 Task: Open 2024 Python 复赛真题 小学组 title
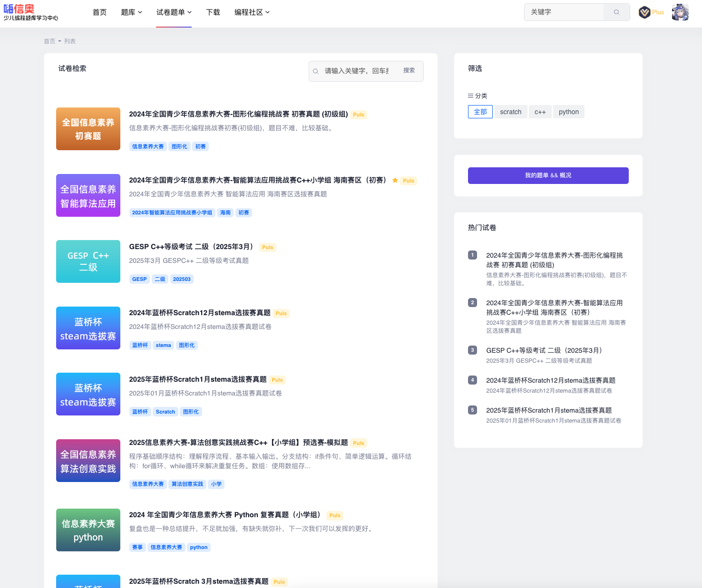226,515
